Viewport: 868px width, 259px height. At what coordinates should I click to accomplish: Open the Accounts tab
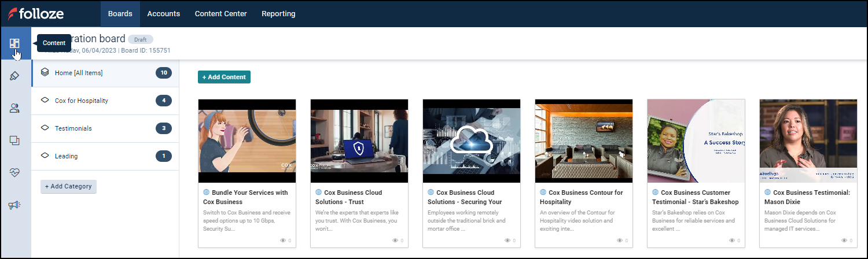click(164, 13)
